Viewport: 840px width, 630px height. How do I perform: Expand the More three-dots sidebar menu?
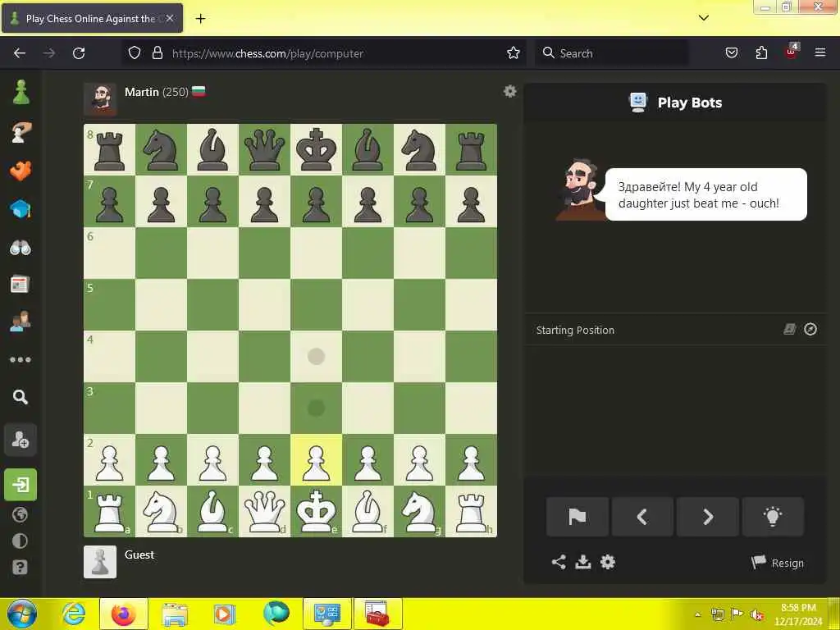click(21, 359)
